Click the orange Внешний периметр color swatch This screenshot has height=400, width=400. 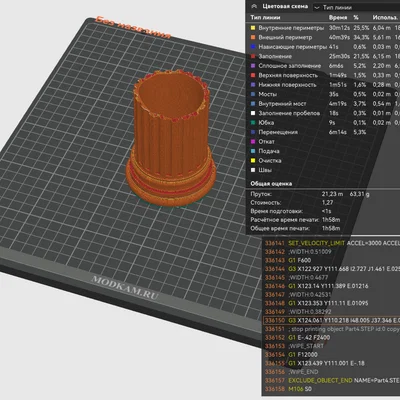point(253,37)
